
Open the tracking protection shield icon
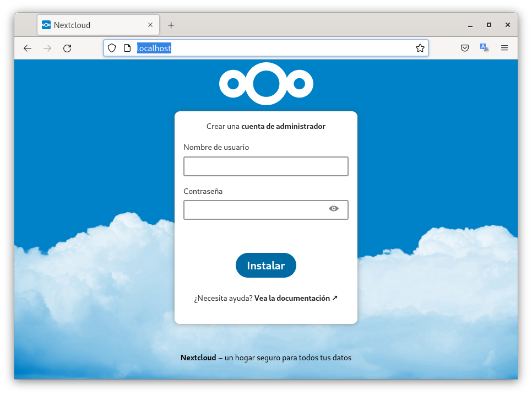[x=112, y=48]
